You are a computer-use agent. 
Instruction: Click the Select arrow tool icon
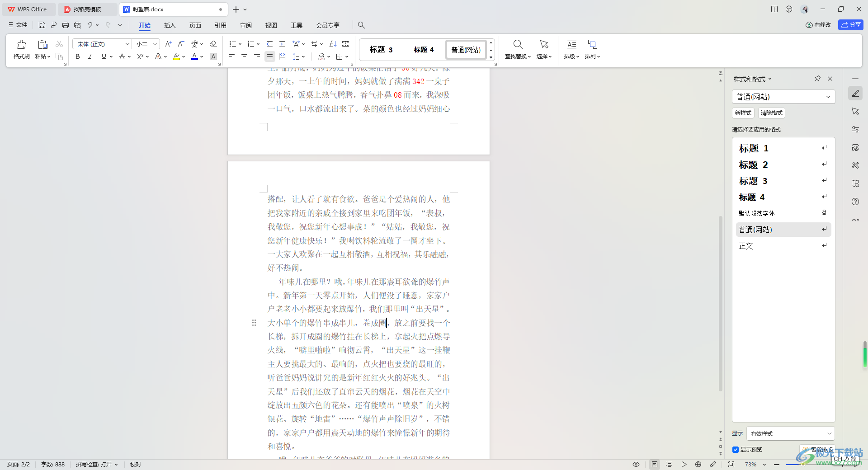click(x=544, y=44)
